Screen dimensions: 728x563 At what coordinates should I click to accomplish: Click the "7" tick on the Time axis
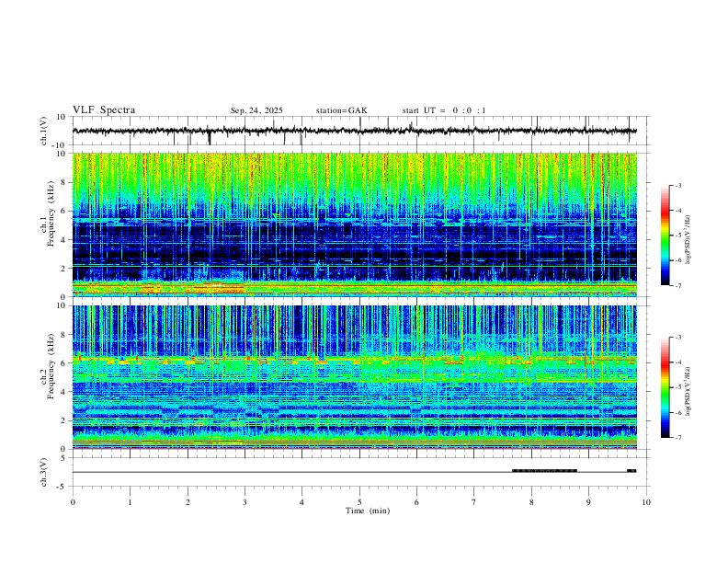coord(474,502)
